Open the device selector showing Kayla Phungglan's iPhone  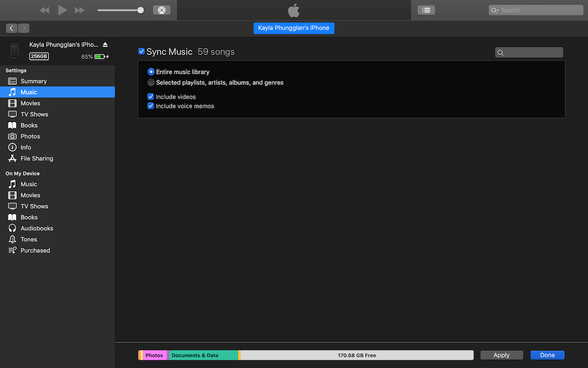[x=294, y=28]
